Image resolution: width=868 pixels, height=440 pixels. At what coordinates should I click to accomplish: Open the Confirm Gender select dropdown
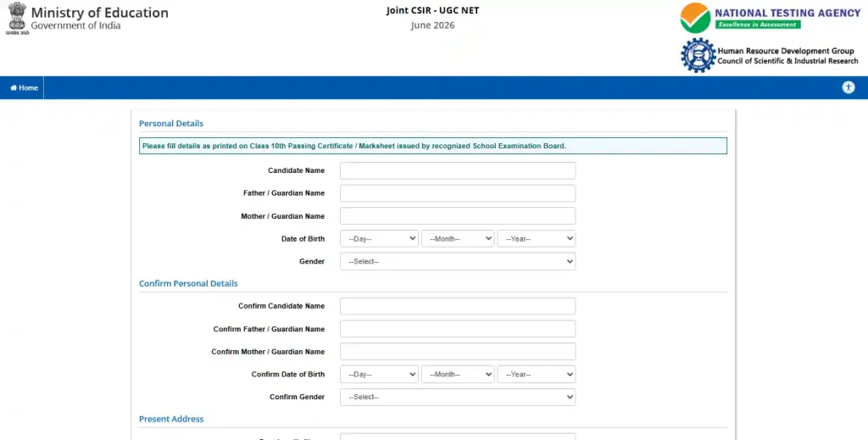[457, 397]
